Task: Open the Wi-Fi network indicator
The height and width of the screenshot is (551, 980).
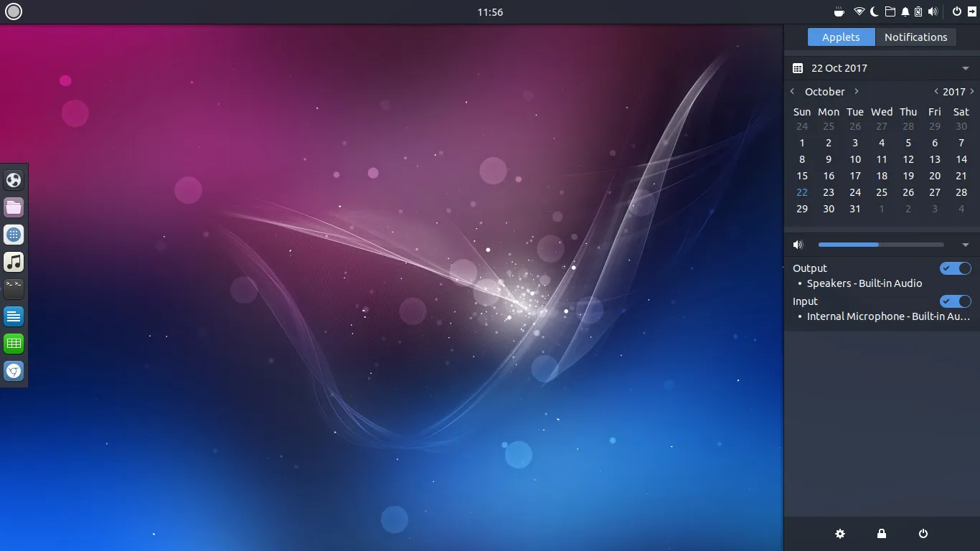Action: [859, 11]
